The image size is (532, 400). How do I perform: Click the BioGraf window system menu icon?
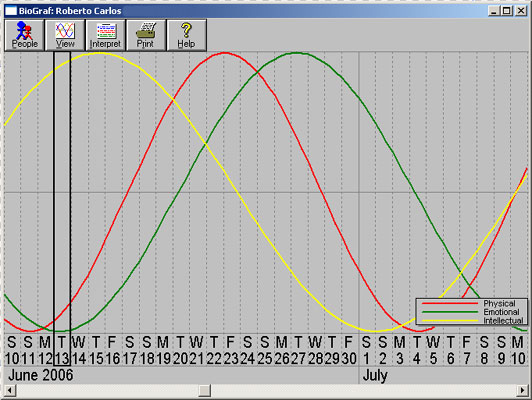pos(11,11)
